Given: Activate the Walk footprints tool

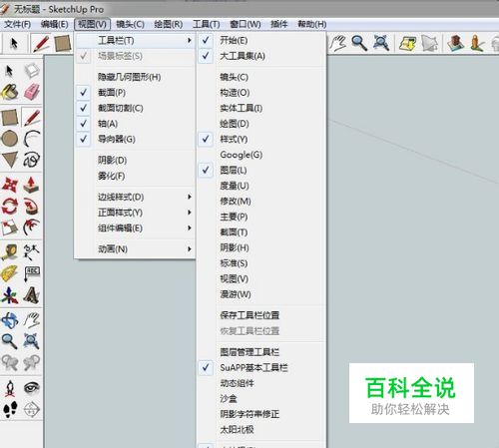Looking at the screenshot, I should pyautogui.click(x=10, y=409).
